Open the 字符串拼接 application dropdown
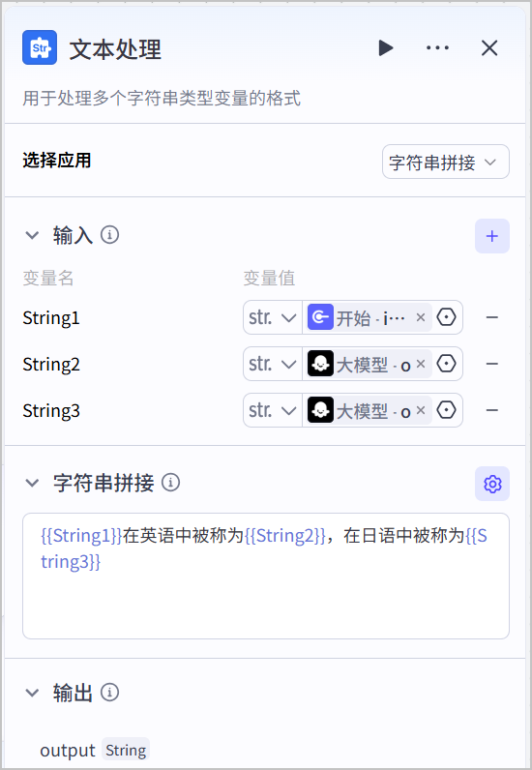This screenshot has height=770, width=532. click(446, 162)
